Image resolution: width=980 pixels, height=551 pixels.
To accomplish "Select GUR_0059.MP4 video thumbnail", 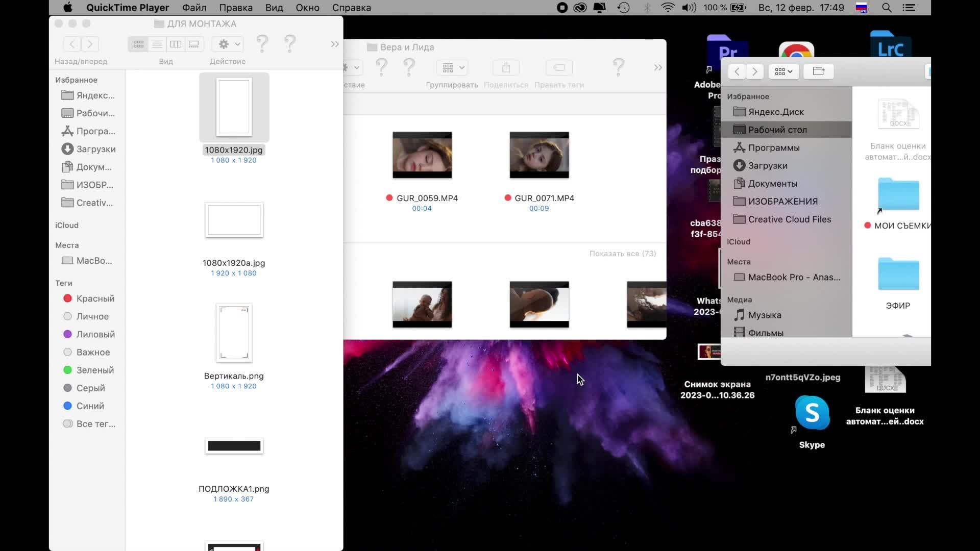I will click(422, 155).
